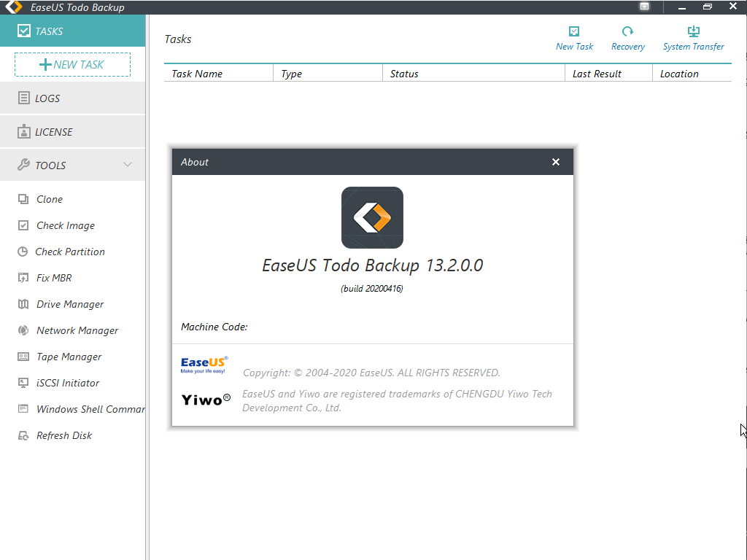747x560 pixels.
Task: Click the TASKS checkmark icon
Action: point(23,31)
